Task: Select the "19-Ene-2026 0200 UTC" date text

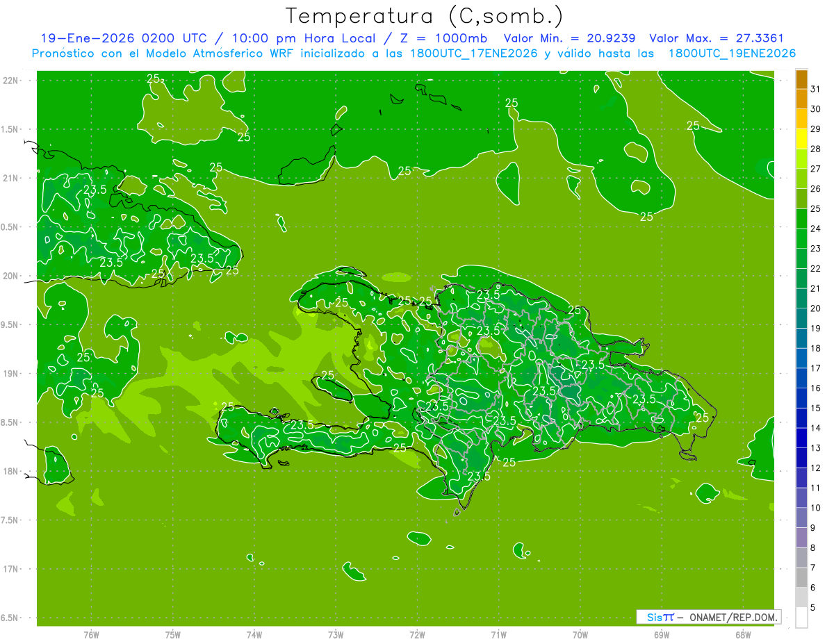Action: tap(122, 39)
